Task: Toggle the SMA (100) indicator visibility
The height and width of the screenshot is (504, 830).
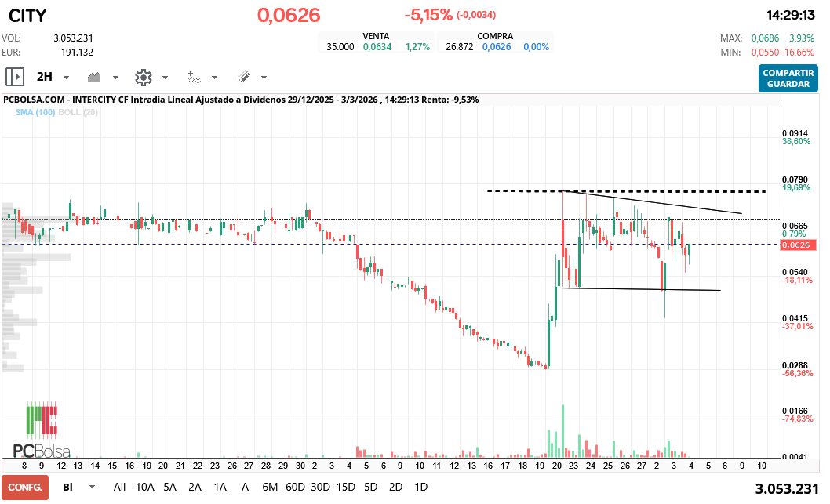Action: point(35,112)
